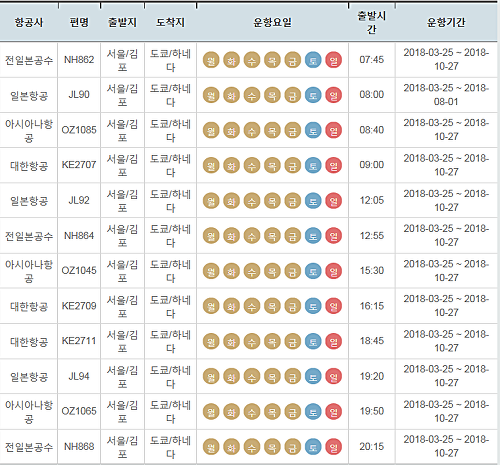Click departure time 09:00

click(372, 165)
